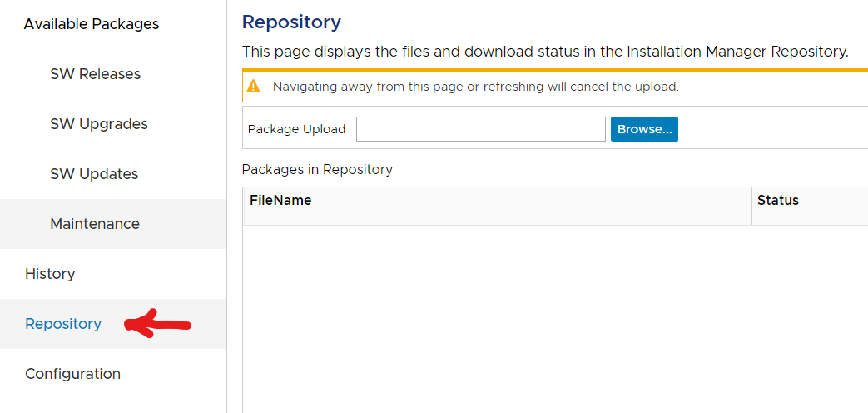This screenshot has width=868, height=413.
Task: Select SW Releases in the sidebar
Action: tap(95, 74)
